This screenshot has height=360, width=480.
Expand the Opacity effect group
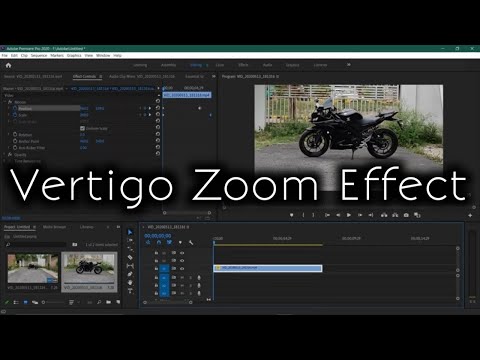pos(5,154)
